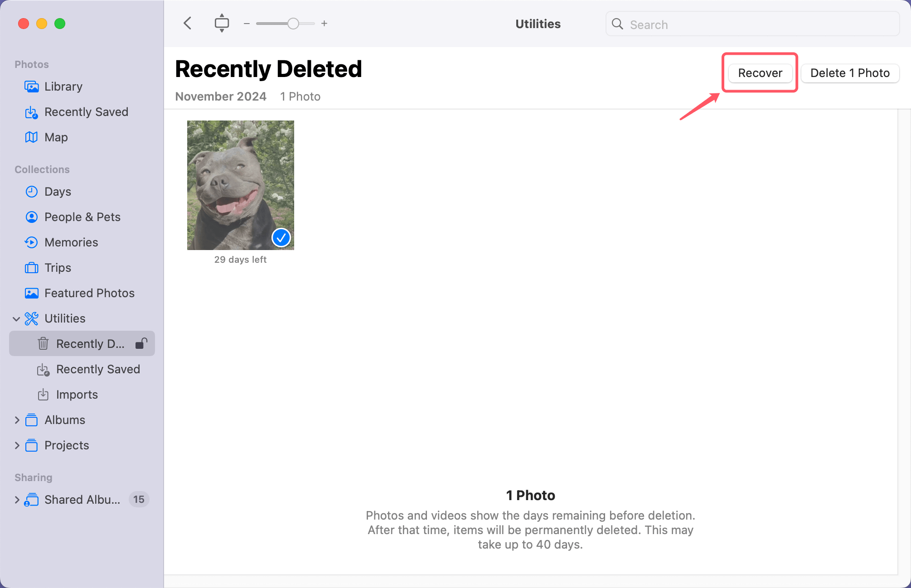The width and height of the screenshot is (911, 588).
Task: Select the People & Pets collection
Action: coord(82,217)
